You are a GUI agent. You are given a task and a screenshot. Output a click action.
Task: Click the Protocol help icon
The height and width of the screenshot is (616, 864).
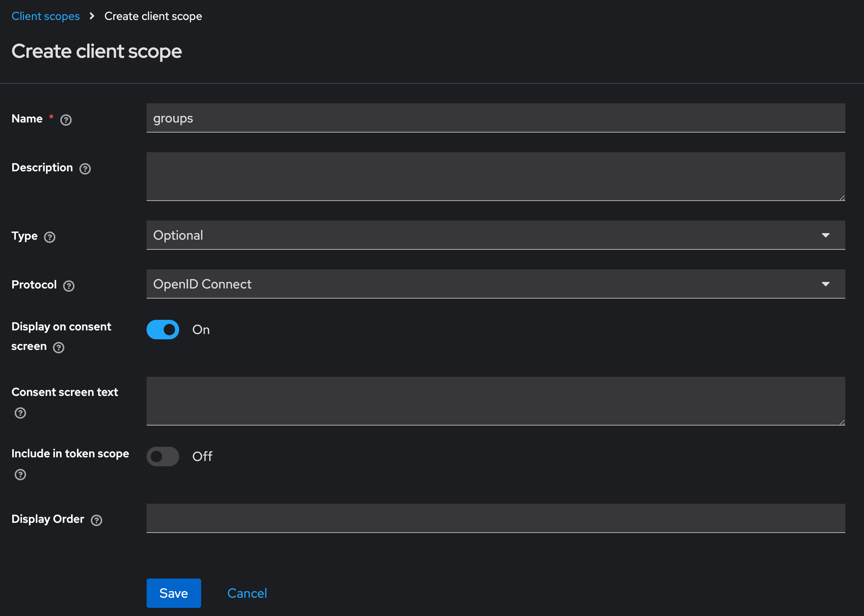point(68,286)
